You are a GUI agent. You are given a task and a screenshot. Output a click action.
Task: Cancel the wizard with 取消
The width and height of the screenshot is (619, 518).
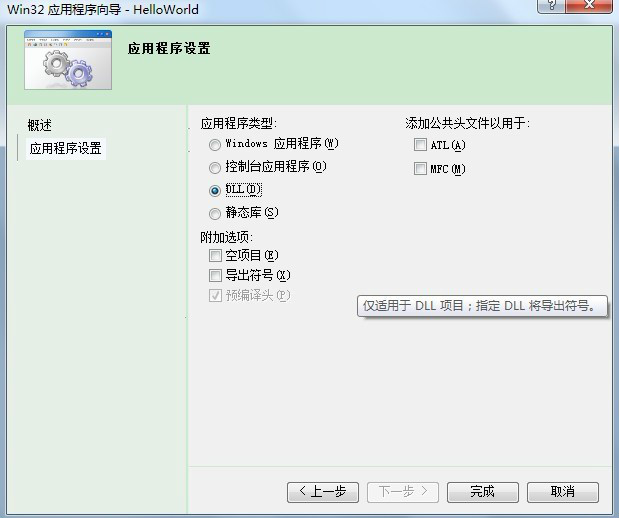(x=563, y=492)
